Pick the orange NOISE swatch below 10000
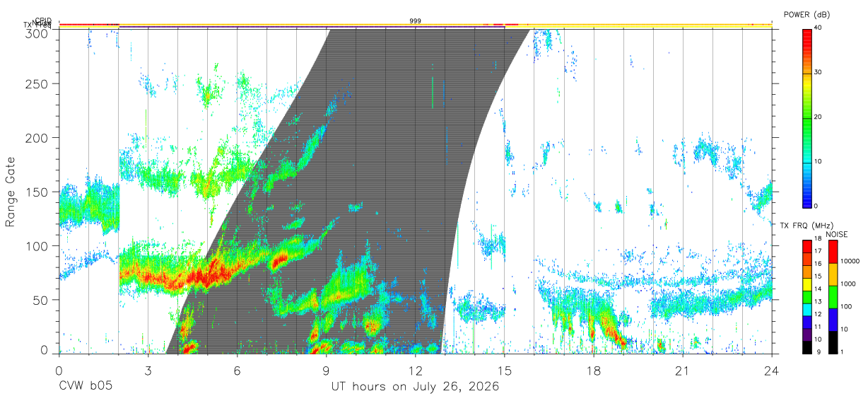The height and width of the screenshot is (401, 868). pyautogui.click(x=833, y=274)
